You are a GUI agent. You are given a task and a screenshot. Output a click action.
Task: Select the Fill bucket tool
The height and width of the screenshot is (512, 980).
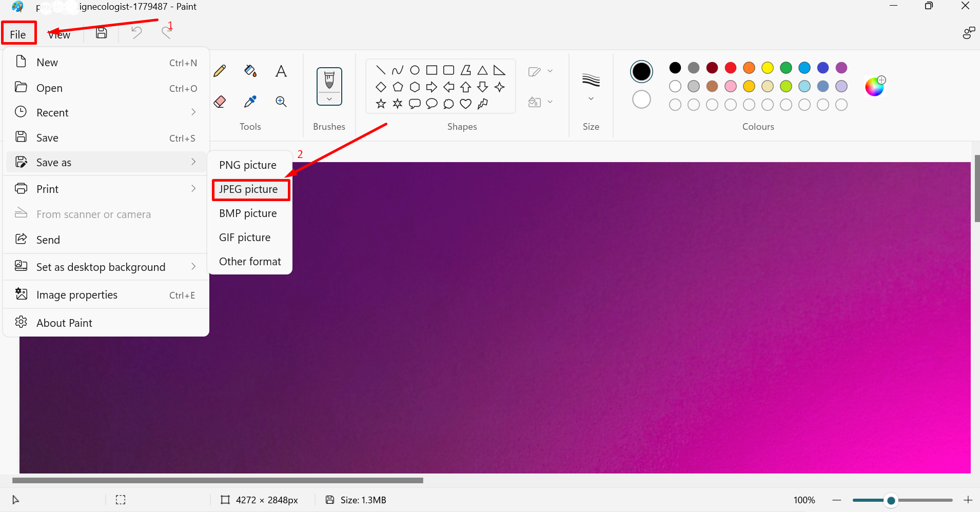(x=250, y=71)
